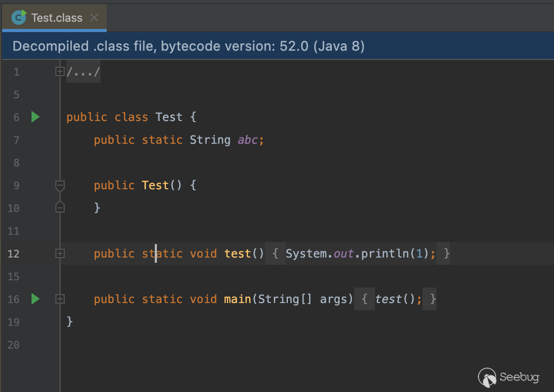
Task: Expand the folded comment on line 1
Action: [x=60, y=72]
